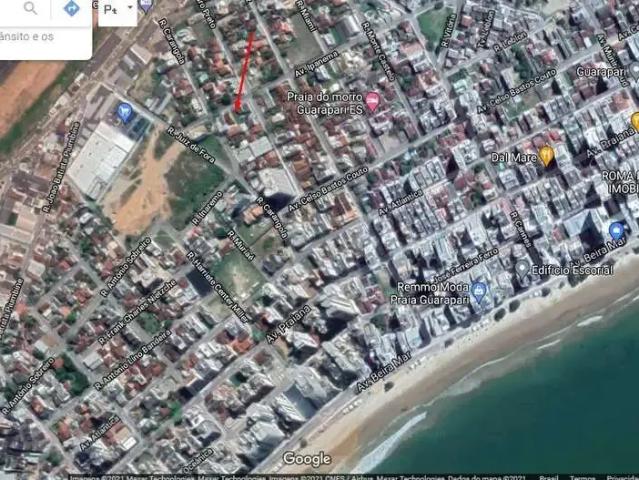
Task: Click the Av. Beira Mar label by the beach
Action: coord(383,374)
